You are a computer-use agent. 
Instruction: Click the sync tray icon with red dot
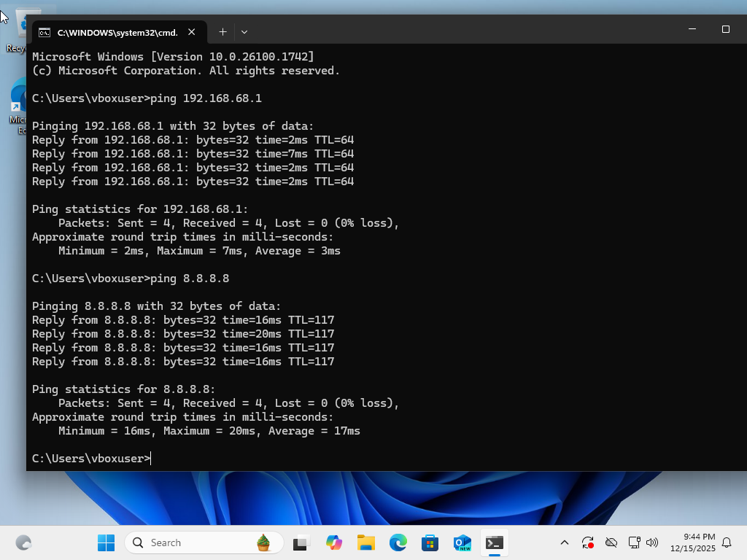point(587,542)
